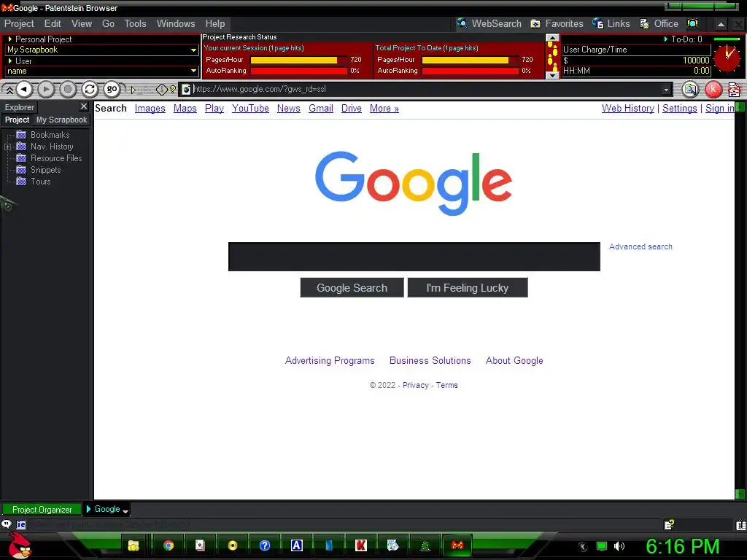
Task: Click session Pages/Hour yellow progress bar
Action: coord(299,60)
